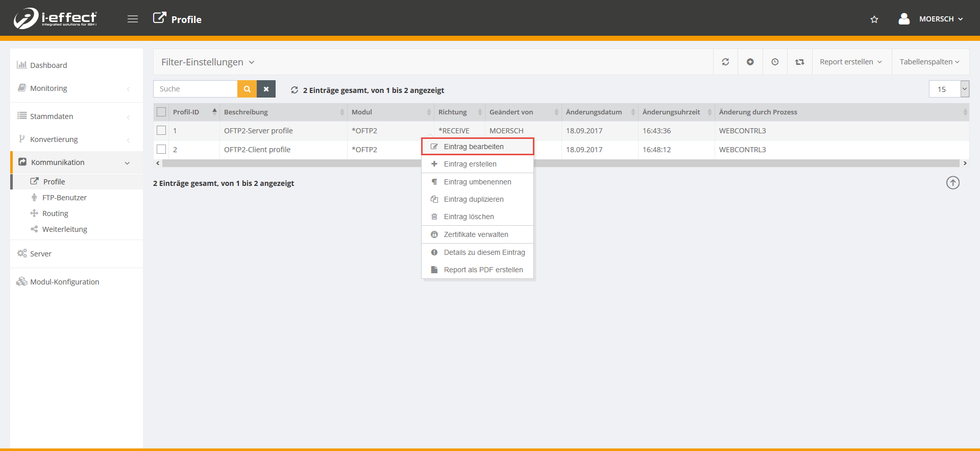980x451 pixels.
Task: Open the Report erstellen dropdown
Action: (x=851, y=62)
